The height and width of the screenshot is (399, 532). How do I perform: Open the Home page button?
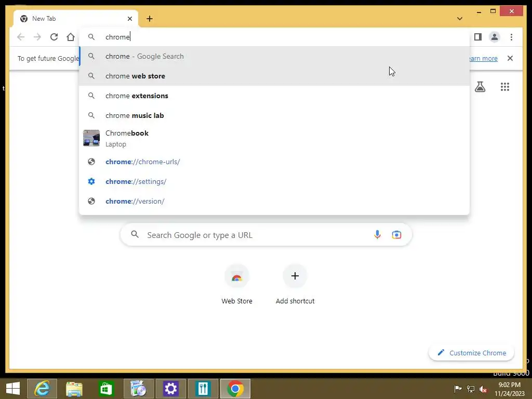(71, 37)
